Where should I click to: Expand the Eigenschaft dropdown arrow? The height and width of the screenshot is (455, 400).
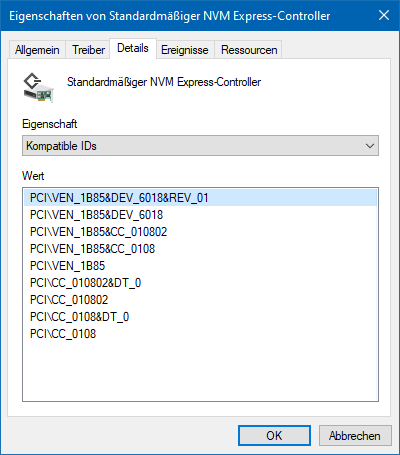(x=370, y=146)
